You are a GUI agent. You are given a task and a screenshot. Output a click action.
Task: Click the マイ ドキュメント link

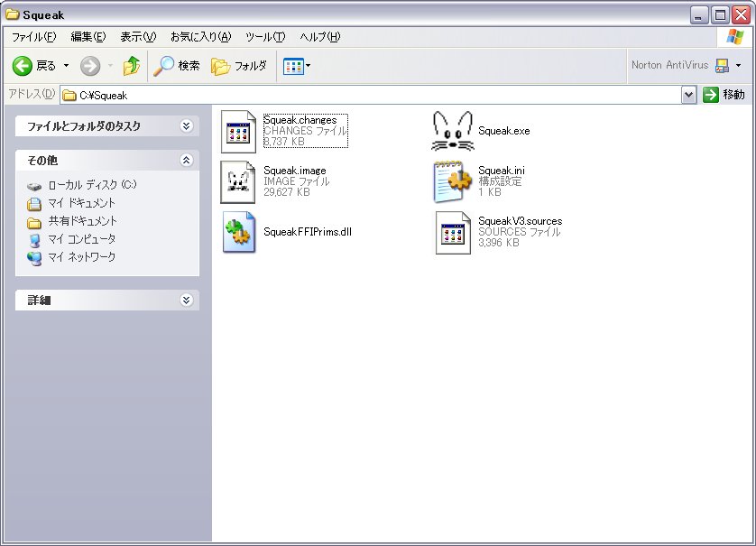coord(81,203)
